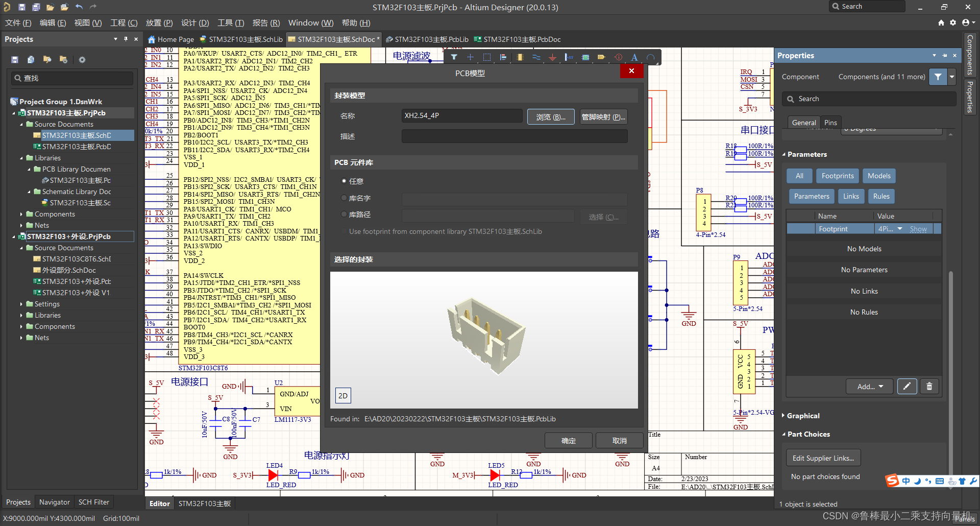980x526 pixels.
Task: Open the Add... dropdown in Parameters
Action: pyautogui.click(x=870, y=387)
